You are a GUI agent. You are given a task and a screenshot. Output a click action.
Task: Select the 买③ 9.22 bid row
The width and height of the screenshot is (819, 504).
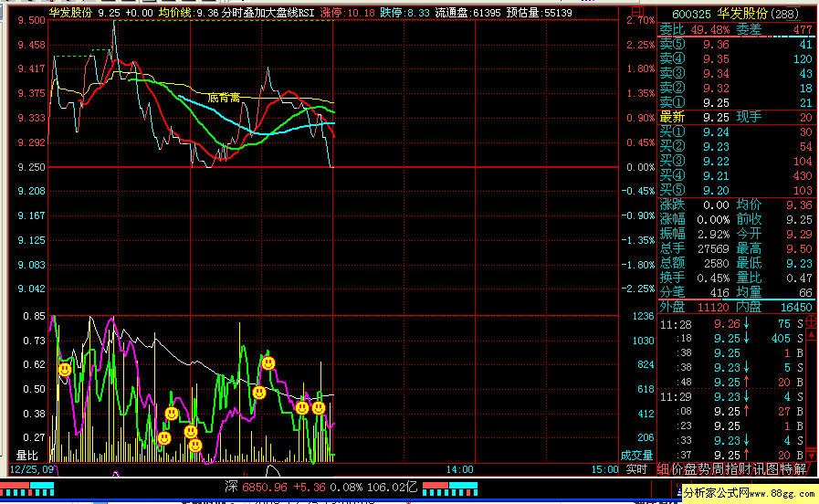pyautogui.click(x=736, y=162)
